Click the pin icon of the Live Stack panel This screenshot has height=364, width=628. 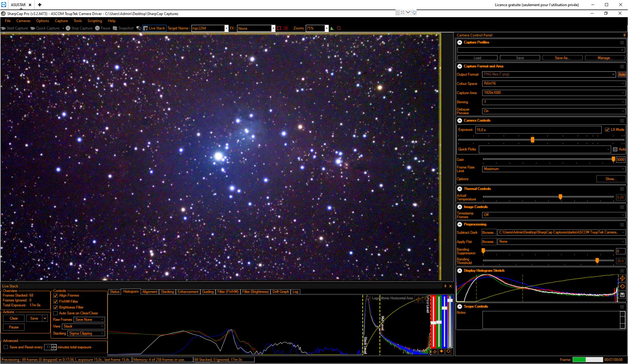coord(445,286)
